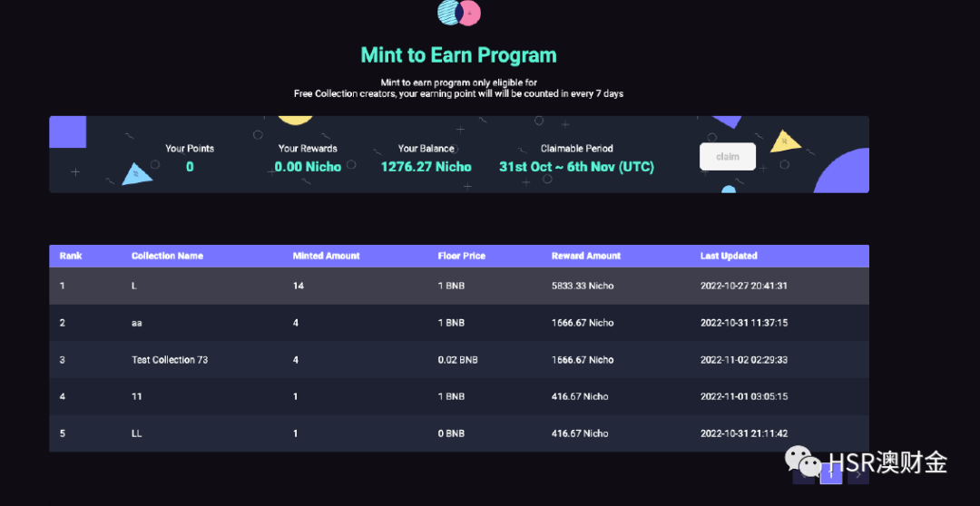Click the WeChat logo watermark
The height and width of the screenshot is (506, 980).
tap(803, 461)
